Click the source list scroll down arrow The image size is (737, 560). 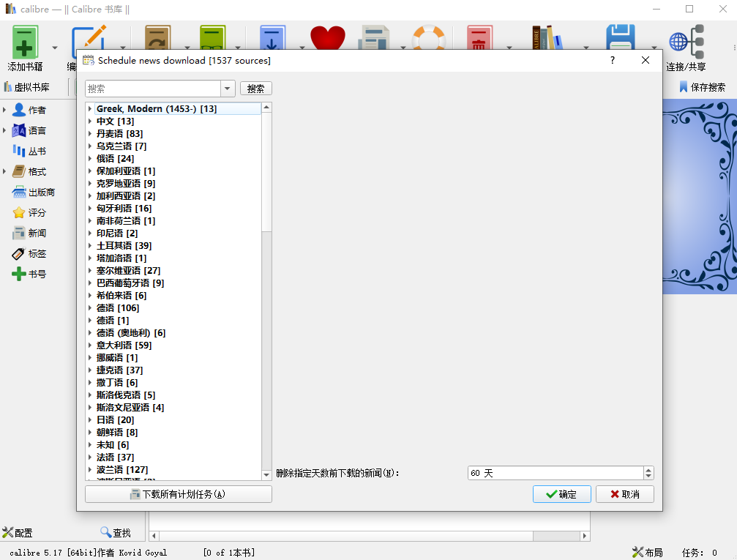tap(266, 475)
